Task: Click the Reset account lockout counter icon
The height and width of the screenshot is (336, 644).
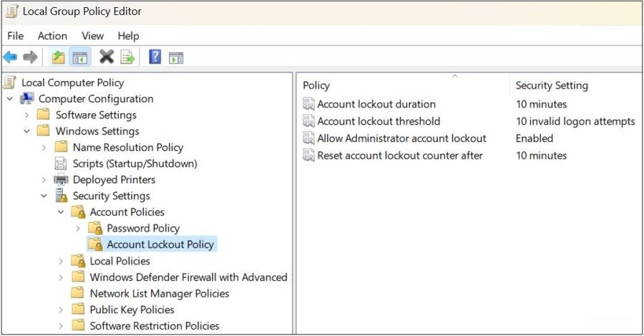Action: 308,155
